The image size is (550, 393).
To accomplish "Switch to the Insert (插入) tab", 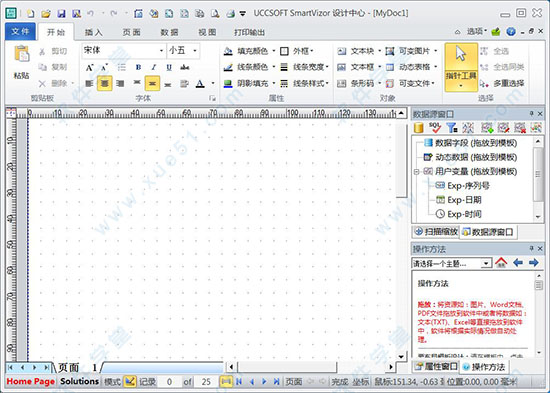I will point(94,32).
